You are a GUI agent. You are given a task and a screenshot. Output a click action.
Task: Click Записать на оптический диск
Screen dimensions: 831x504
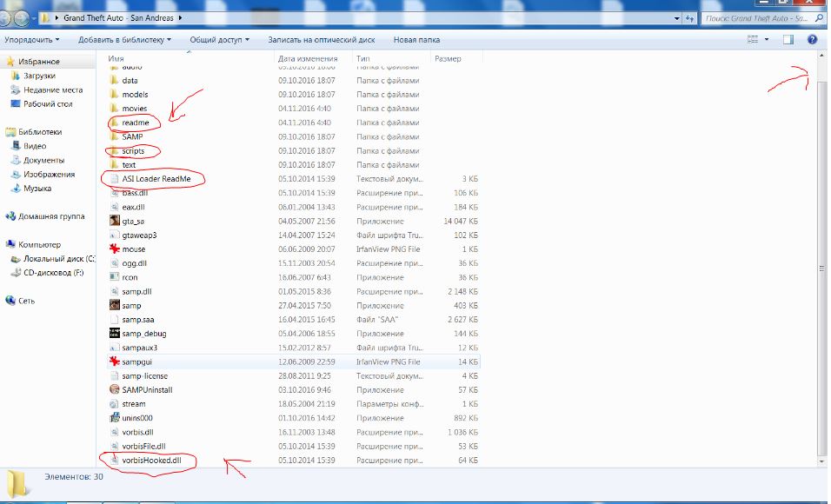pos(321,40)
